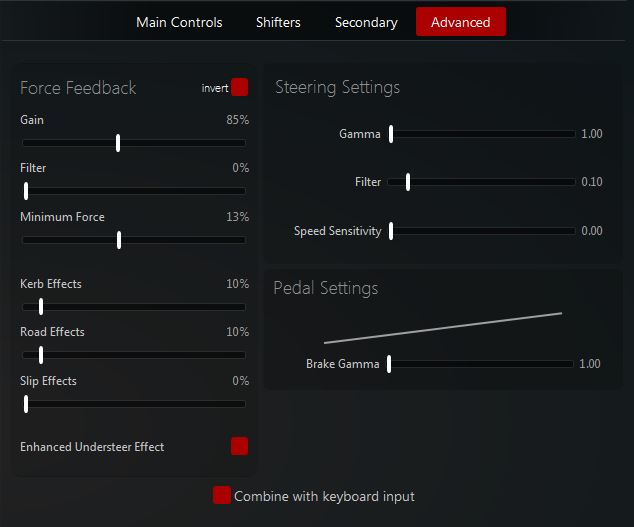Image resolution: width=634 pixels, height=527 pixels.
Task: Open the Main Controls tab
Action: click(x=179, y=22)
